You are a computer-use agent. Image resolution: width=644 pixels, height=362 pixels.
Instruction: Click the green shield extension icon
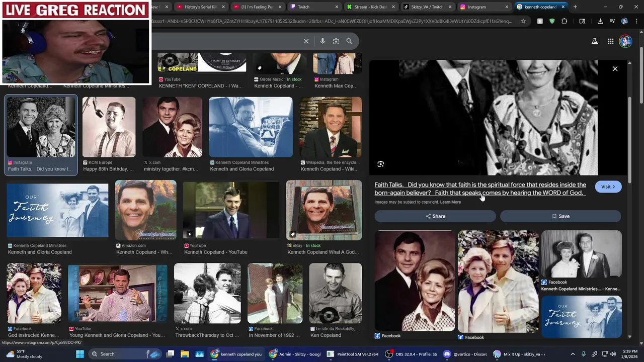(x=552, y=21)
